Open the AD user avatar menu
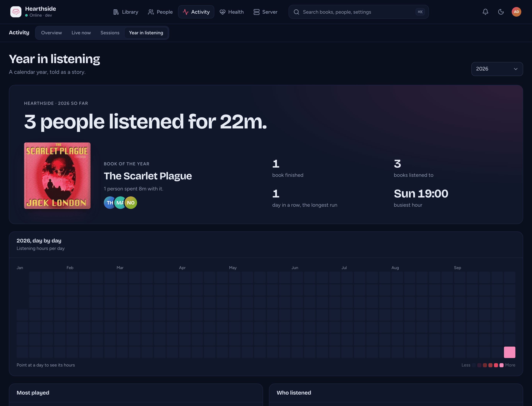This screenshot has height=406, width=532. coord(516,12)
